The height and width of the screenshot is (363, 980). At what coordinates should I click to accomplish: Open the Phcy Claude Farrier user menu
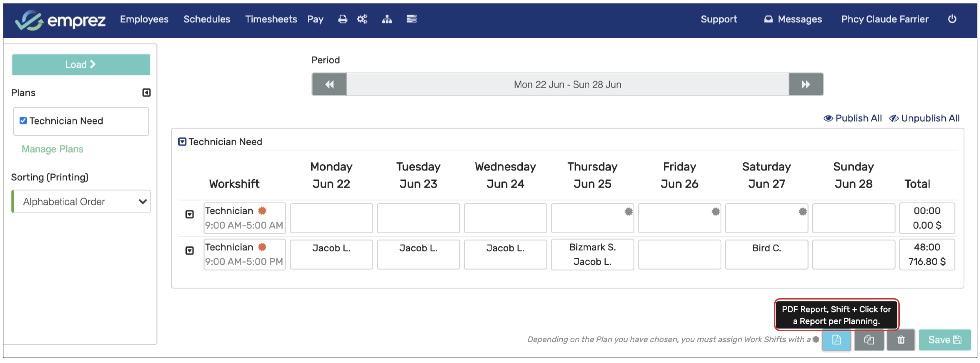[x=884, y=19]
